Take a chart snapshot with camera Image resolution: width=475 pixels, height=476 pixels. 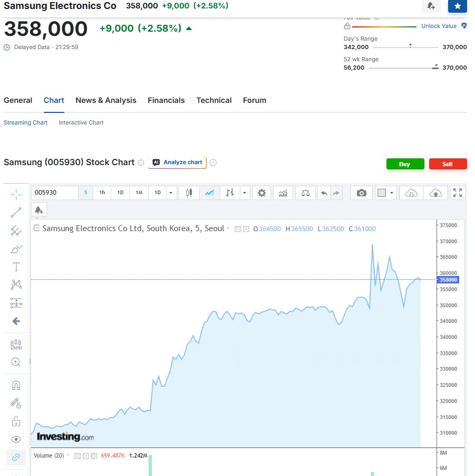point(361,193)
